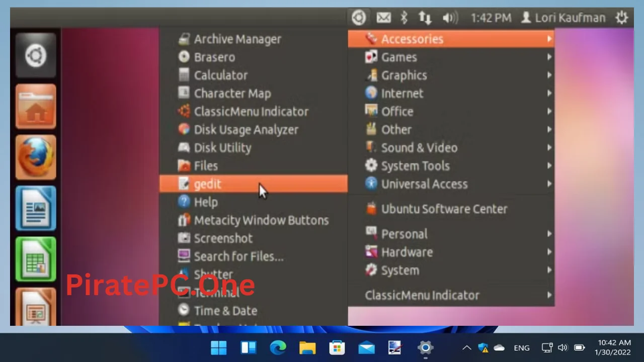Open Microsoft Edge from the taskbar
644x362 pixels.
point(278,347)
